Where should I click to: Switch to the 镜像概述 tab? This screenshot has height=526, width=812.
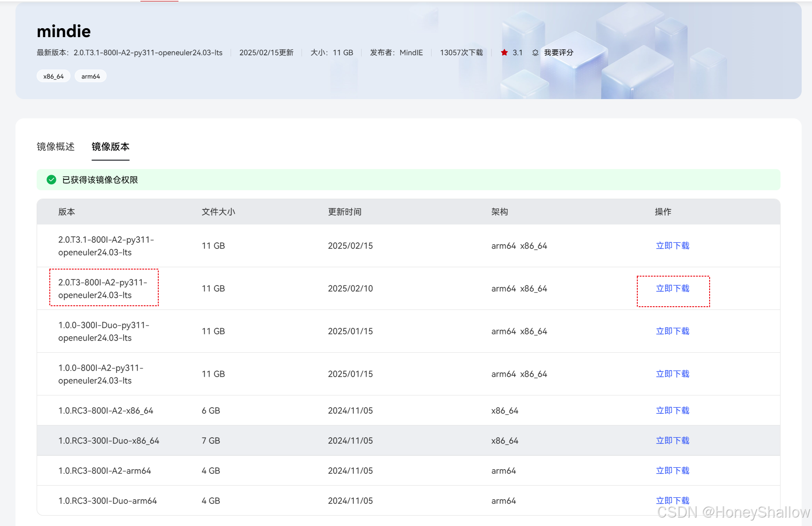pyautogui.click(x=56, y=147)
